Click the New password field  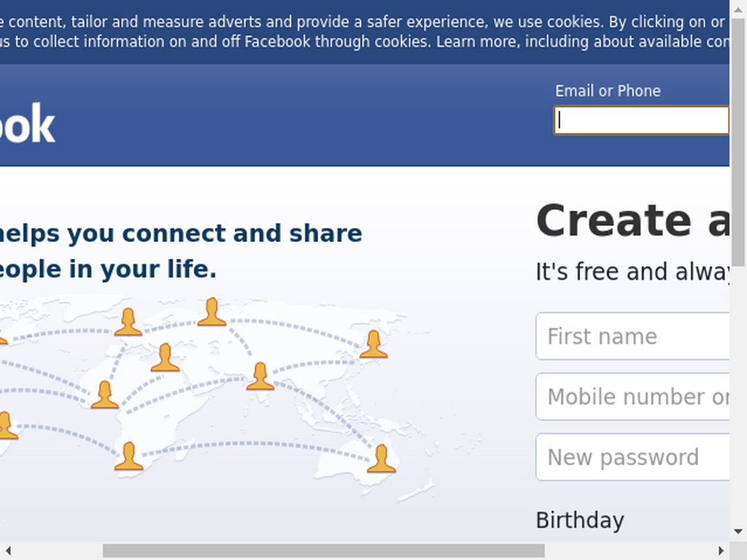[632, 457]
